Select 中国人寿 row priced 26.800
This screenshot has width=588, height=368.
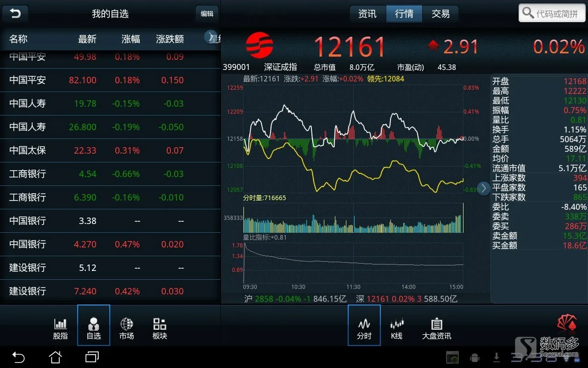pyautogui.click(x=110, y=127)
